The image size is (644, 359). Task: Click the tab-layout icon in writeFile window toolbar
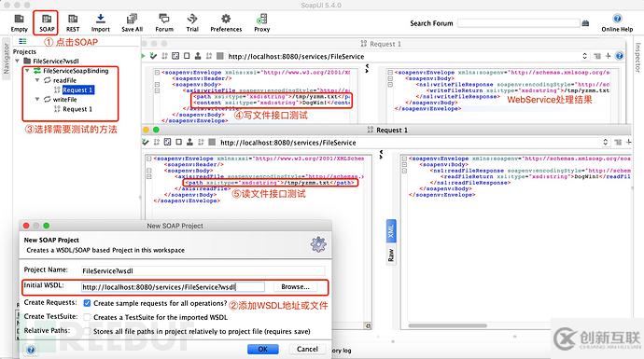click(x=596, y=56)
